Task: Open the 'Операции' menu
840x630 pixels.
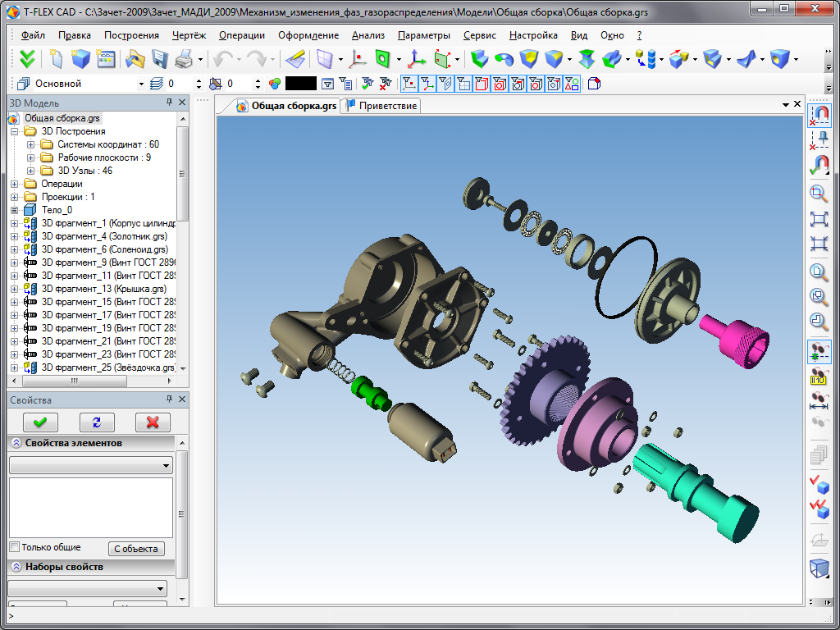Action: (x=241, y=35)
